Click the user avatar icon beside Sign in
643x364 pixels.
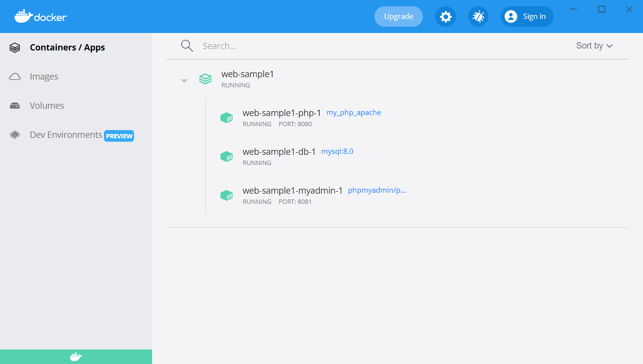point(511,17)
